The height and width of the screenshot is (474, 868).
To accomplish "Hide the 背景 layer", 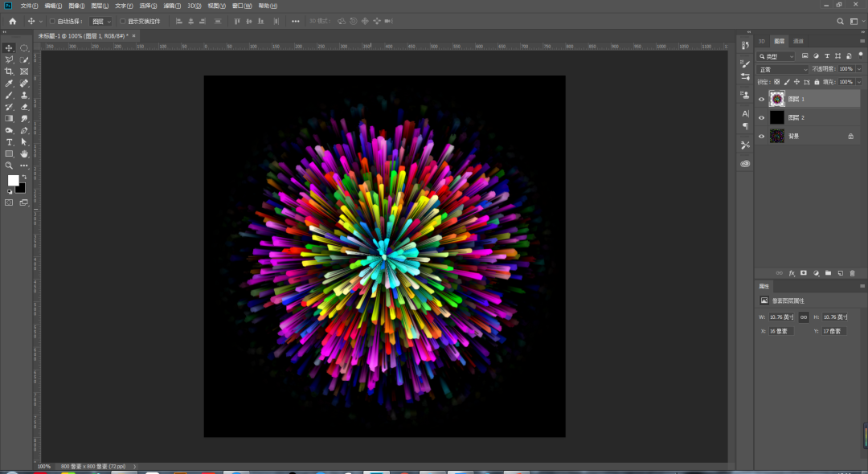I will coord(762,136).
